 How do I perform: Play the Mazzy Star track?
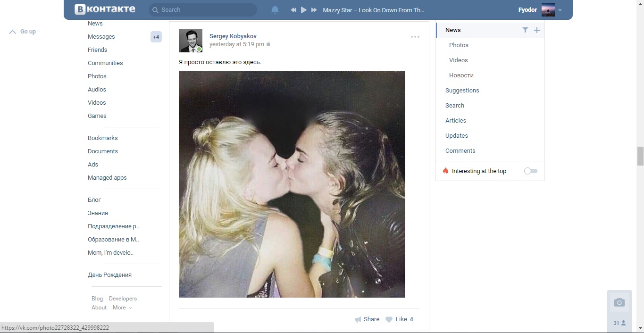point(304,10)
